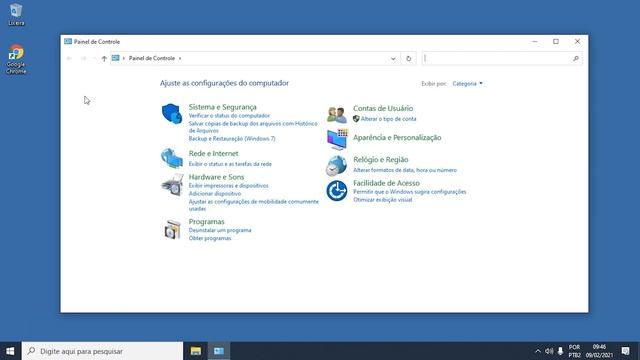Click Exibir impressoras e dispositivos
This screenshot has height=360, width=640.
click(228, 186)
